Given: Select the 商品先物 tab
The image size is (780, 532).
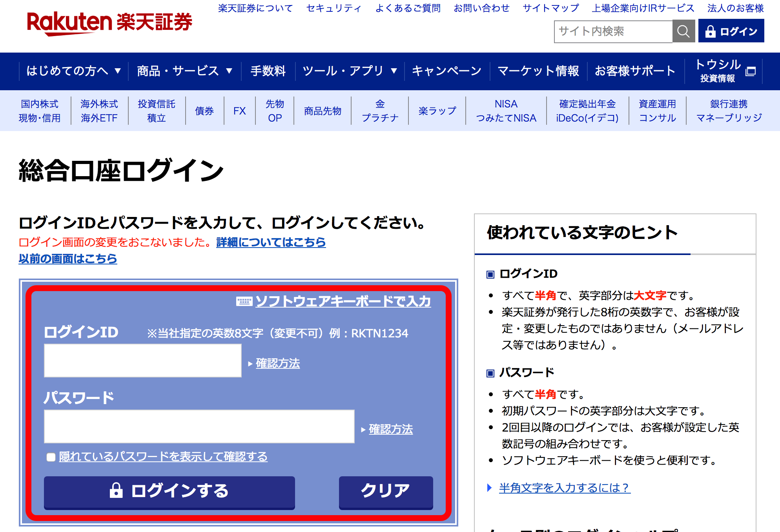Looking at the screenshot, I should [x=323, y=111].
